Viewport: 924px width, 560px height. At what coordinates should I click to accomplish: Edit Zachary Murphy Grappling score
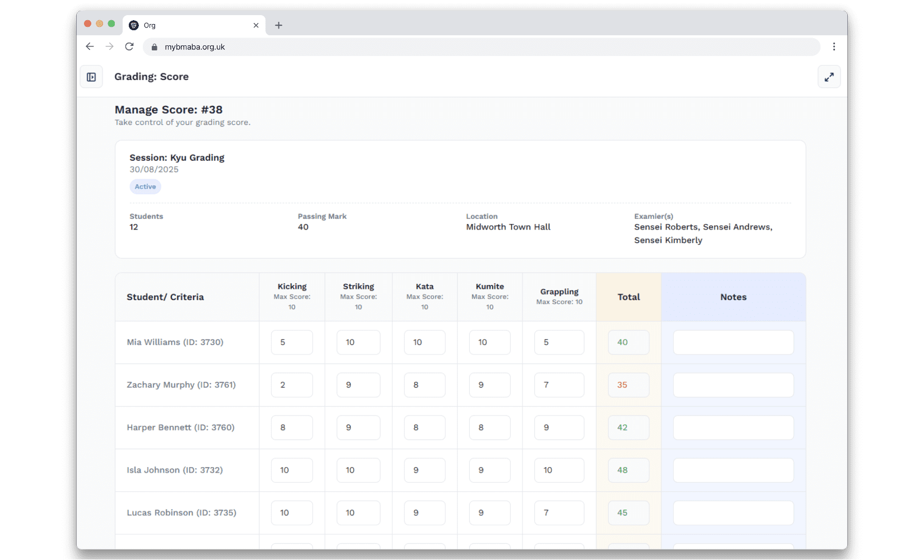click(559, 385)
